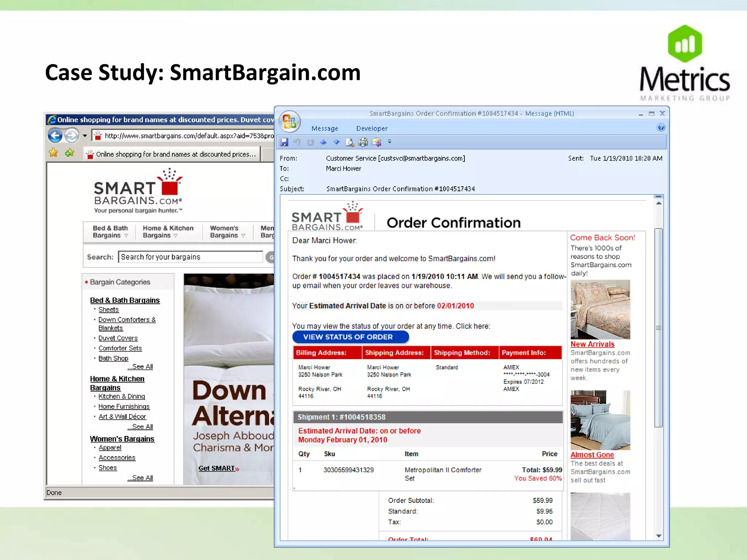Click recipient name Marci Hower

pyautogui.click(x=343, y=168)
